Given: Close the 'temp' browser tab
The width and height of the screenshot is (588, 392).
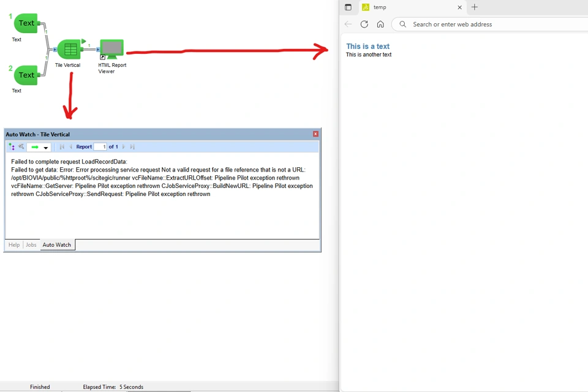Looking at the screenshot, I should point(459,7).
